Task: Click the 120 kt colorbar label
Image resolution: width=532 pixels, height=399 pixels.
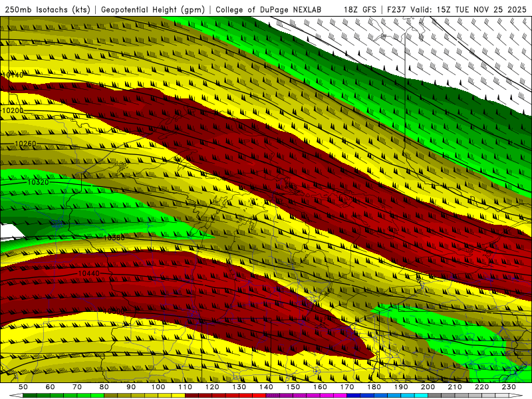Action: [x=212, y=387]
